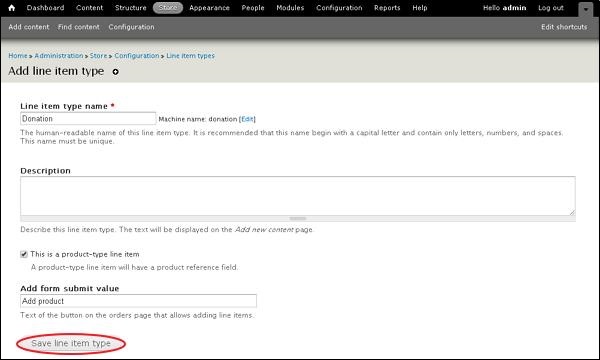600x360 pixels.
Task: Open the Modules menu
Action: 290,8
